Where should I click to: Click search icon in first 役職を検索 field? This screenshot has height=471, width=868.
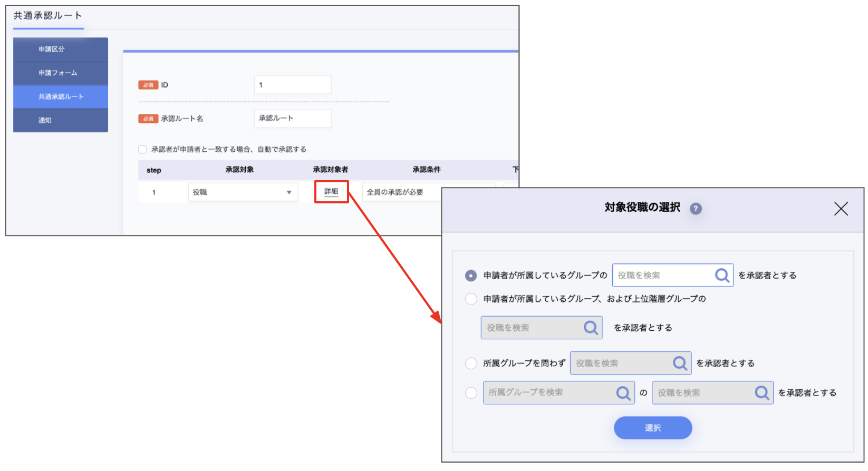722,275
